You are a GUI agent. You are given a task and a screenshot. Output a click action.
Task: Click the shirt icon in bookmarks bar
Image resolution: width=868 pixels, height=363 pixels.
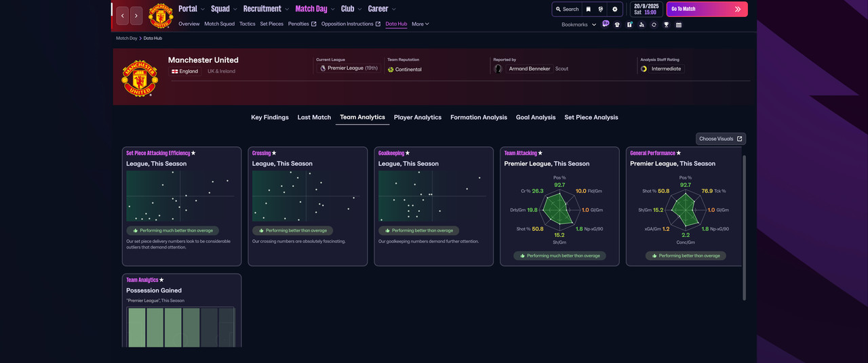(x=617, y=24)
